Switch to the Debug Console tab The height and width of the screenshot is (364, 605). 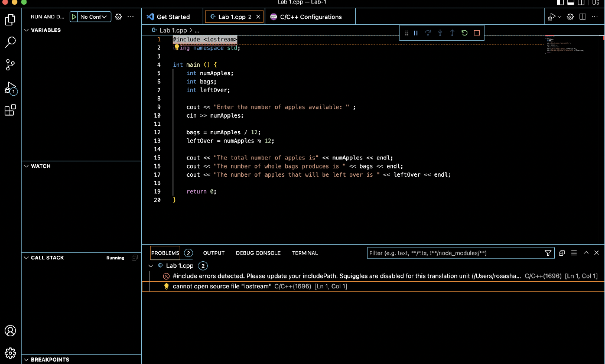[x=258, y=253]
